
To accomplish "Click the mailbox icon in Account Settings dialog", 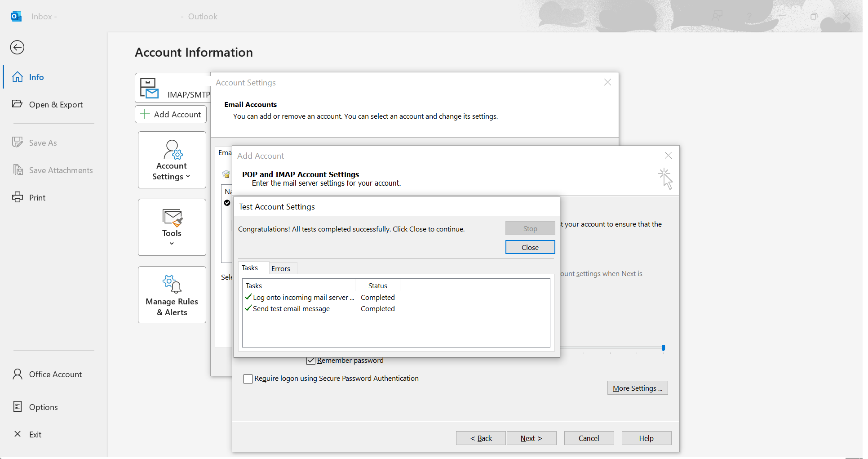I will click(x=226, y=174).
